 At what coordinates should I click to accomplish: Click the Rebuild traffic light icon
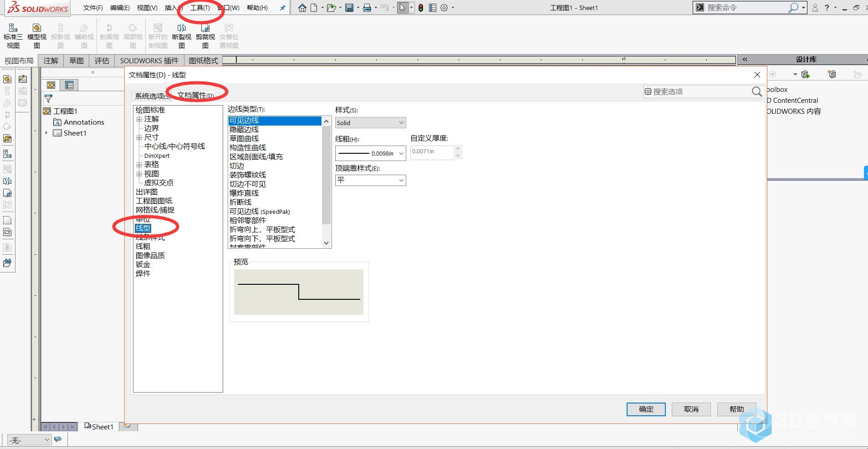[x=421, y=8]
